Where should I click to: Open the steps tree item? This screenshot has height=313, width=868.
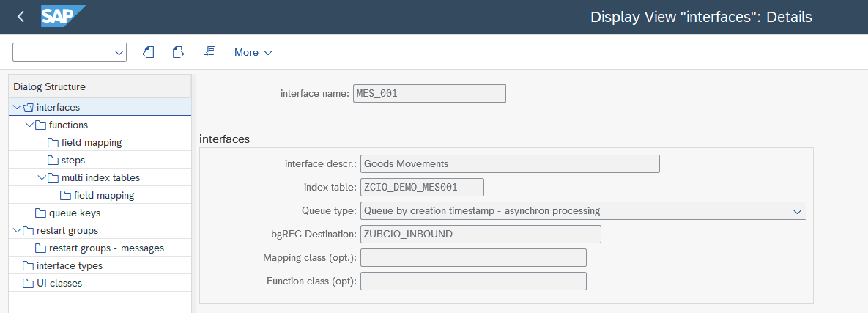[x=73, y=160]
